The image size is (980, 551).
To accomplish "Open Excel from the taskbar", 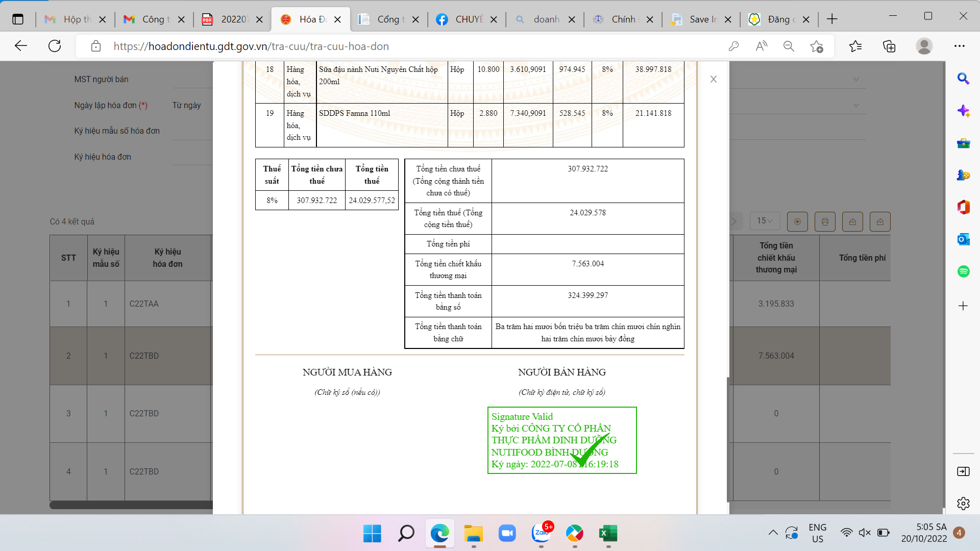I will [x=608, y=534].
